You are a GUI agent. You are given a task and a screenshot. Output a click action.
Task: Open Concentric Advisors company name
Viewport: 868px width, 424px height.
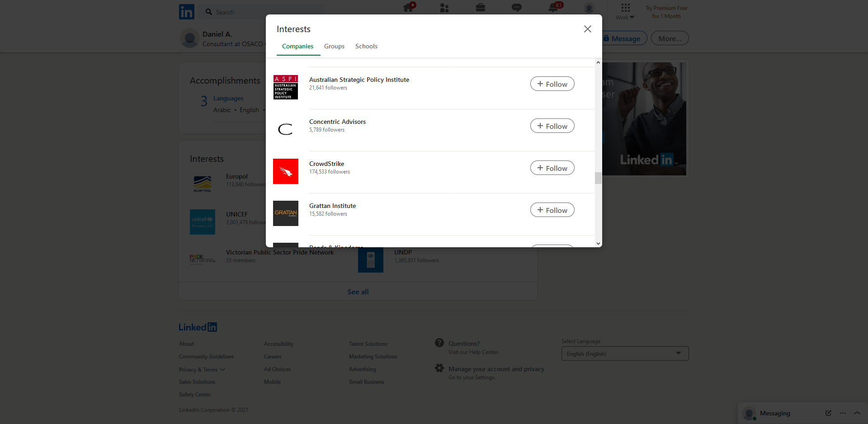(x=337, y=122)
